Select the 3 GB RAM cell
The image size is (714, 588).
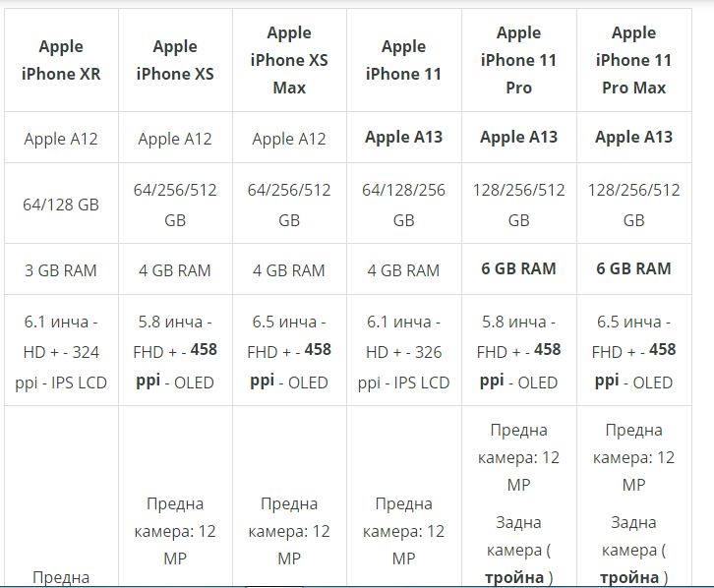(x=61, y=269)
